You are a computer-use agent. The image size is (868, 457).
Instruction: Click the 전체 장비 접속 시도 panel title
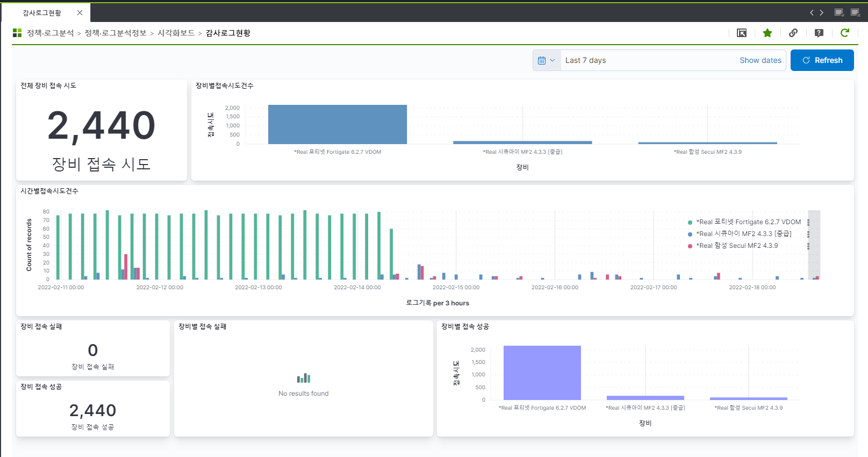[48, 85]
